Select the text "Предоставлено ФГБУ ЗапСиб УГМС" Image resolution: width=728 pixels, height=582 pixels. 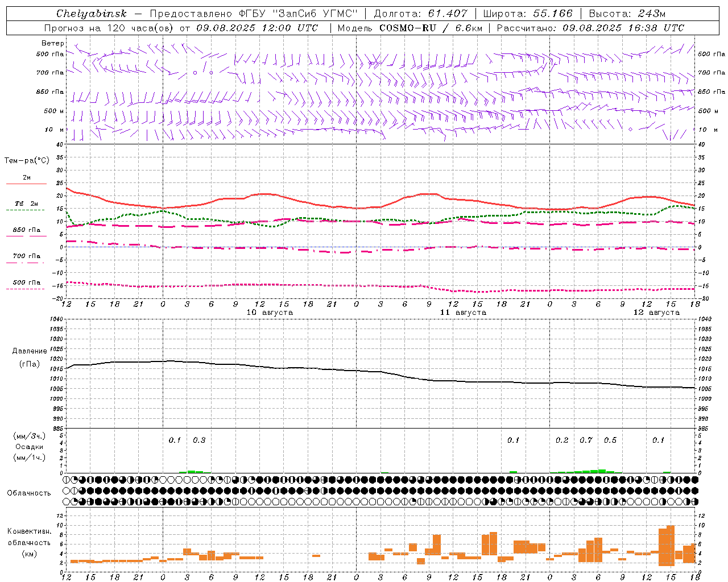click(254, 14)
